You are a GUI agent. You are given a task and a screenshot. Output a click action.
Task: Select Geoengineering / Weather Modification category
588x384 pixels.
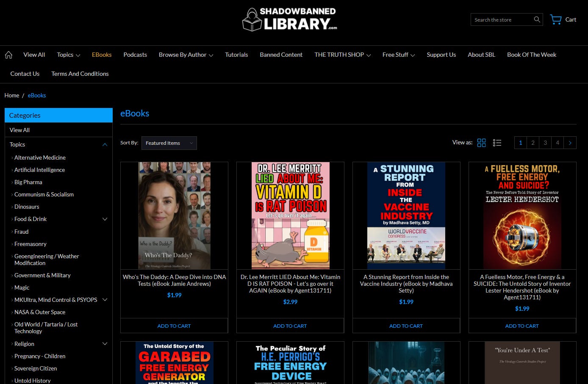coord(47,260)
